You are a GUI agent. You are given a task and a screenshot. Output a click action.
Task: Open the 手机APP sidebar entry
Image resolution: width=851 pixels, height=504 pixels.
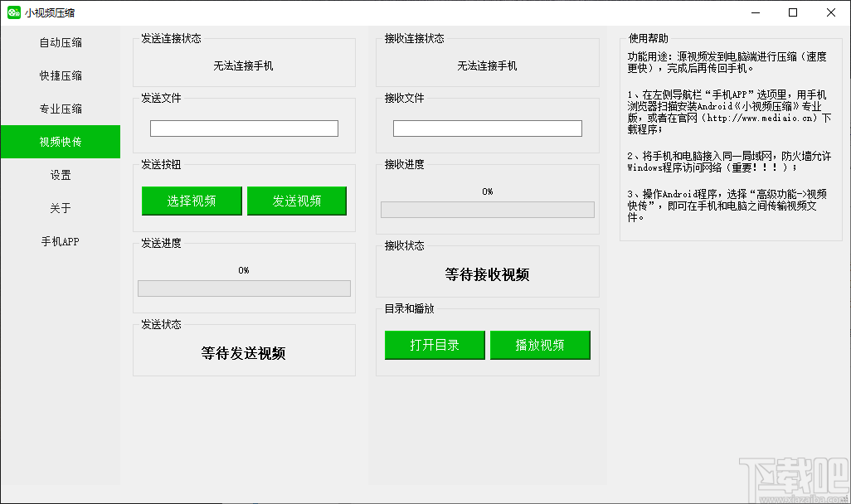(61, 241)
